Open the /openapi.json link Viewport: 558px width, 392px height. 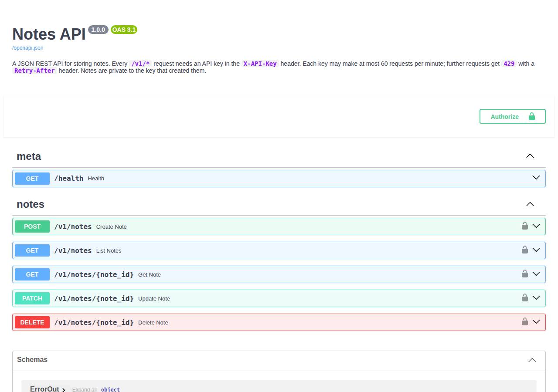tap(28, 48)
